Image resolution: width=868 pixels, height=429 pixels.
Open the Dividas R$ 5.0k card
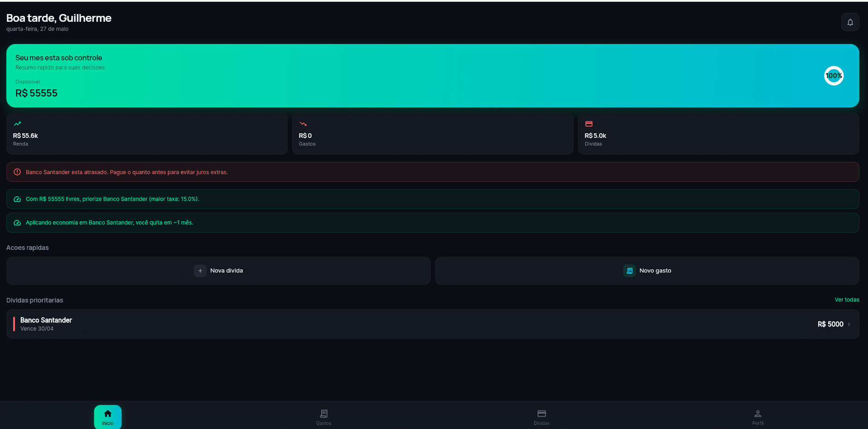(x=719, y=134)
